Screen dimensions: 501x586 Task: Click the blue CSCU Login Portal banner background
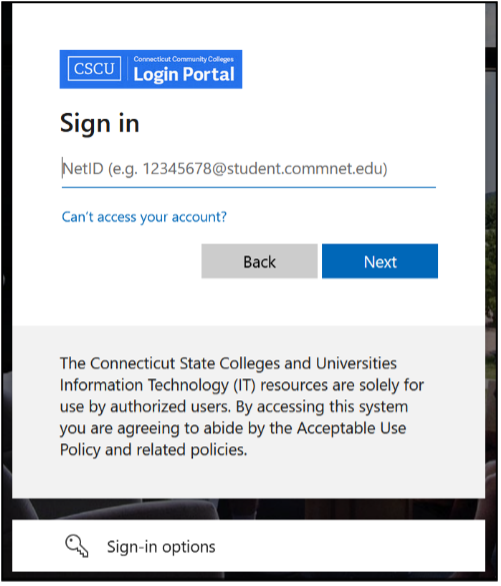pyautogui.click(x=151, y=70)
